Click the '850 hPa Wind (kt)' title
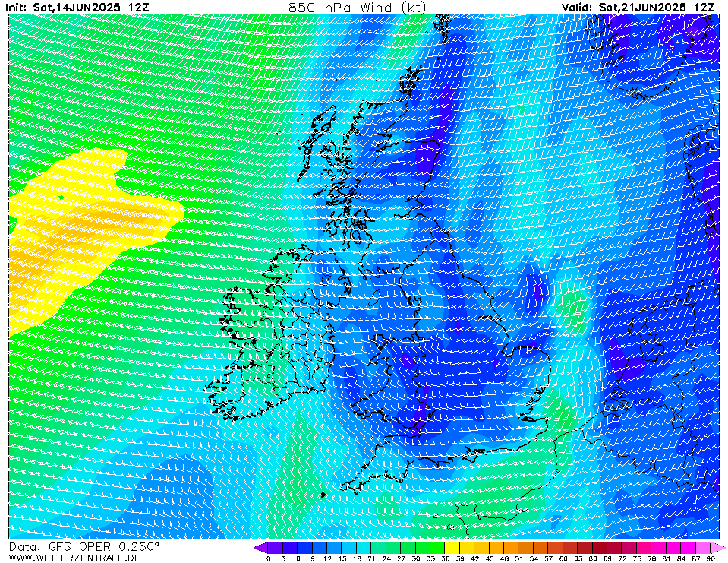This screenshot has height=563, width=728. 357,8
